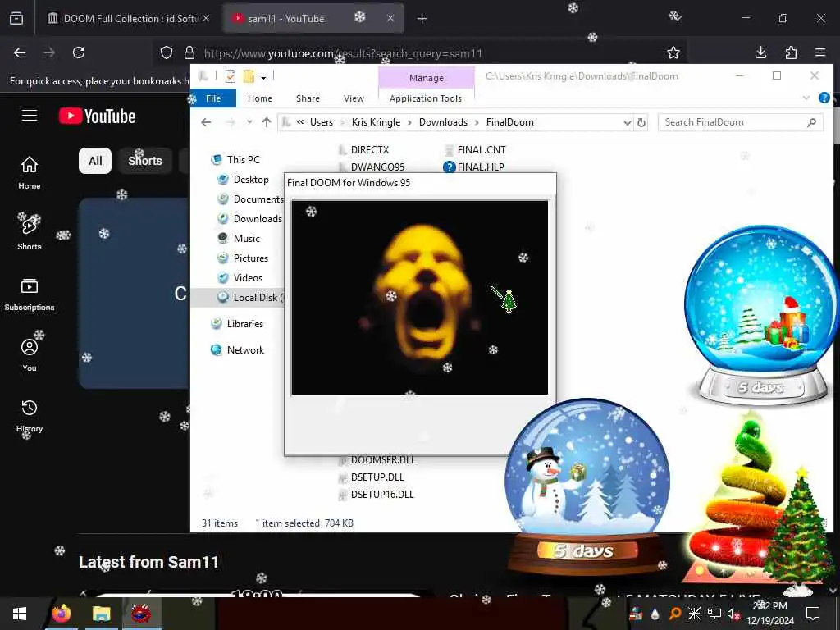Go to YouTube Home
840x630 pixels.
(x=30, y=172)
